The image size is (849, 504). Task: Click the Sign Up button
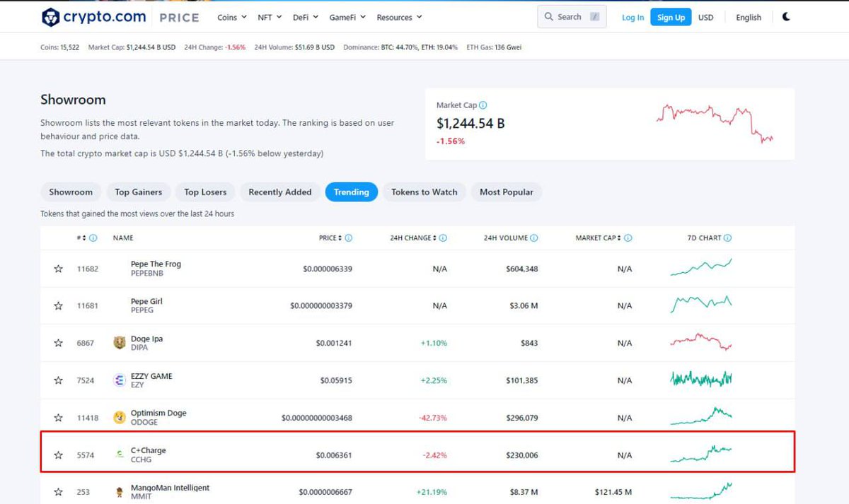[x=671, y=18]
